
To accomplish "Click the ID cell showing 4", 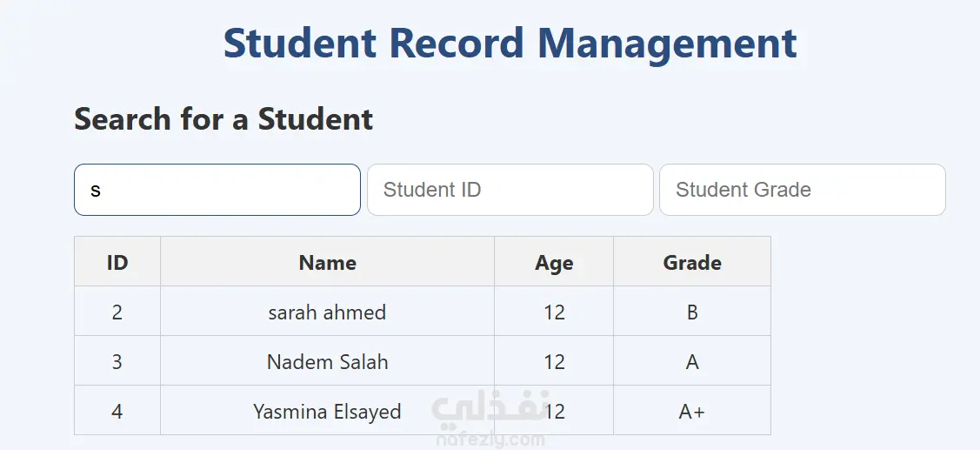I will pyautogui.click(x=117, y=411).
